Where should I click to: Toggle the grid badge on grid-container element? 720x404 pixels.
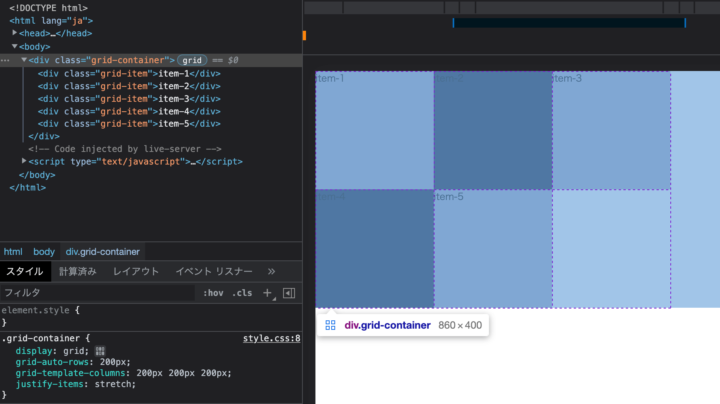[192, 60]
